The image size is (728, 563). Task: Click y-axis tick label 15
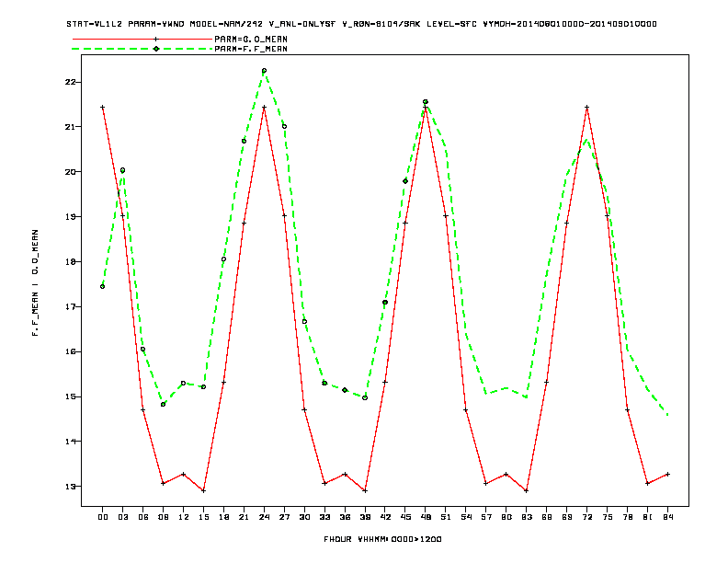[70, 396]
